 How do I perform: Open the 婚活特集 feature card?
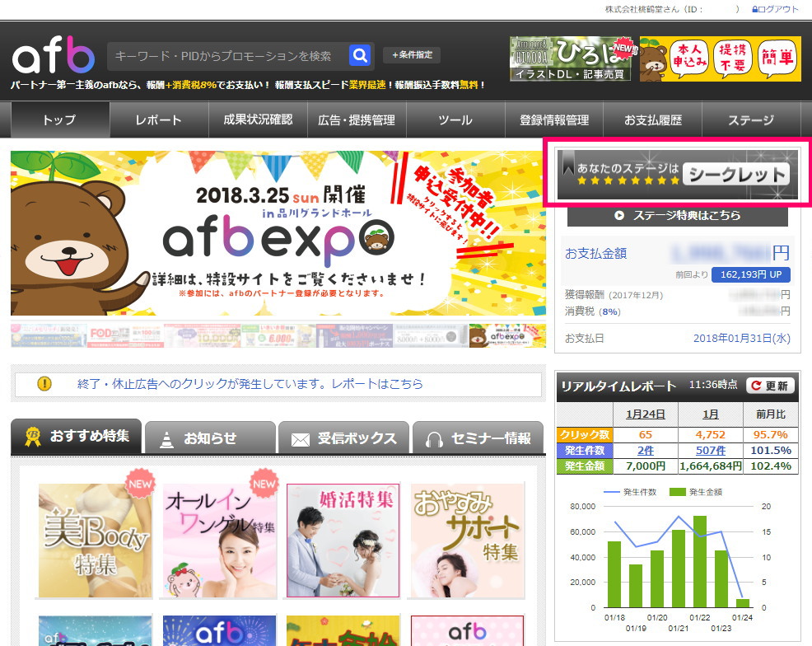click(x=343, y=541)
